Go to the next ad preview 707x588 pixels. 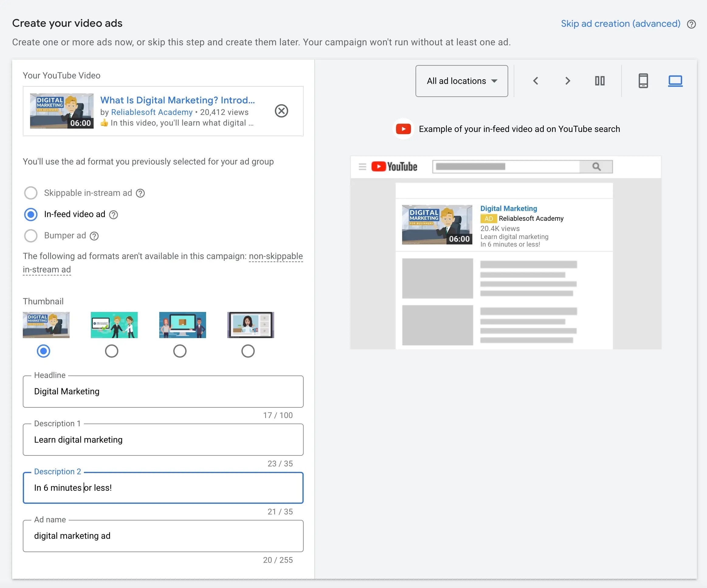567,81
